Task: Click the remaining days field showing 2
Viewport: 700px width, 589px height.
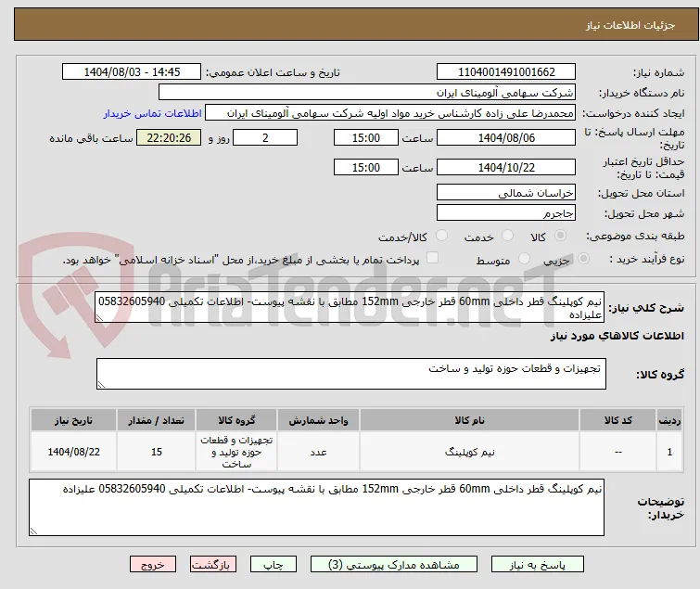Action: point(265,137)
